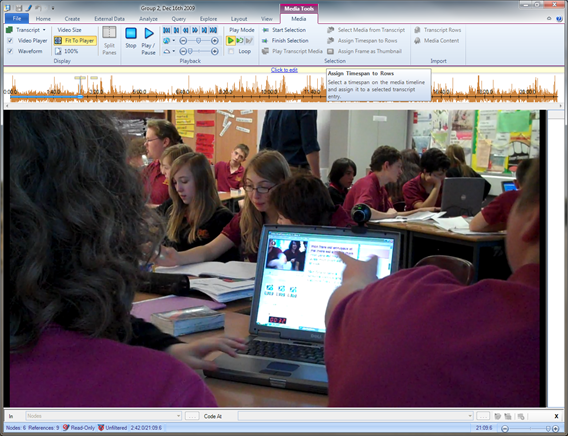Click the Finish Selection icon

(265, 41)
